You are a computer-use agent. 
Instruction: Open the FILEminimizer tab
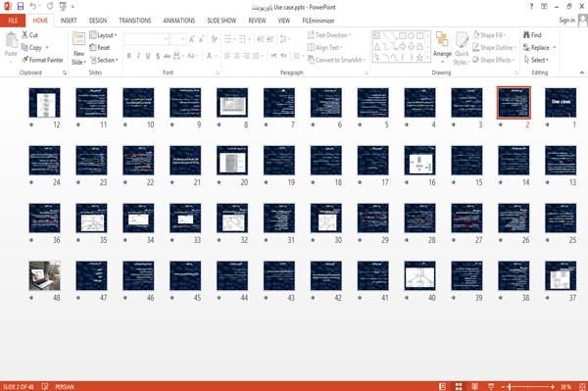[318, 21]
